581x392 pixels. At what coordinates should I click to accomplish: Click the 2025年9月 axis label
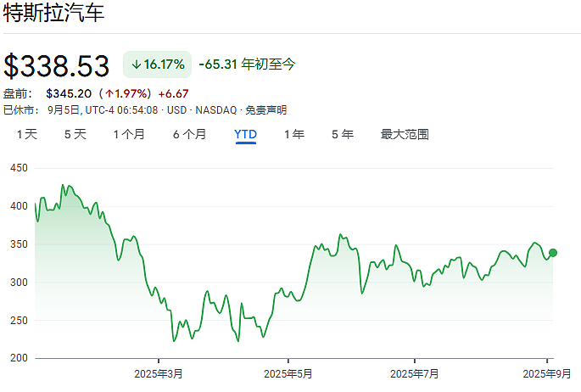[x=547, y=373]
